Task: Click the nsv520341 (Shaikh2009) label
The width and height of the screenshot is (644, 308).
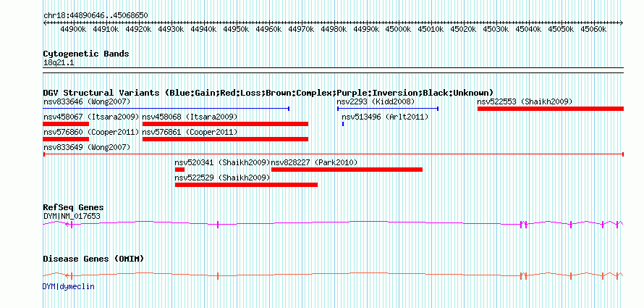Action: 223,162
